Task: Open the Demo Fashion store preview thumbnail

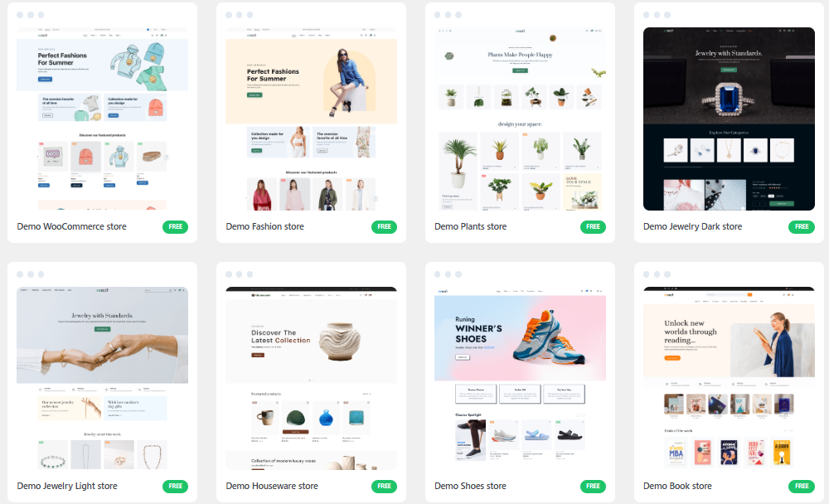Action: [x=311, y=119]
